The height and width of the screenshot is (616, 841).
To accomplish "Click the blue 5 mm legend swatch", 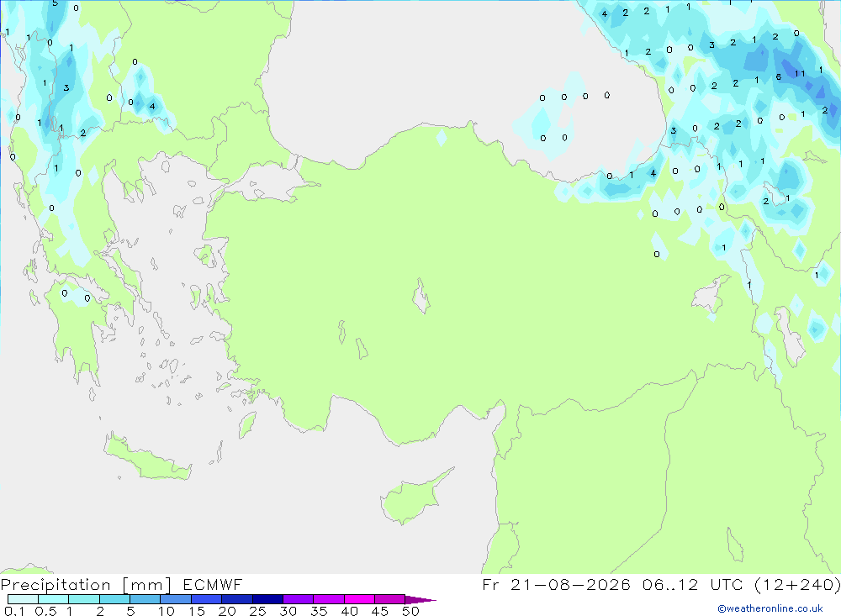I will (145, 599).
